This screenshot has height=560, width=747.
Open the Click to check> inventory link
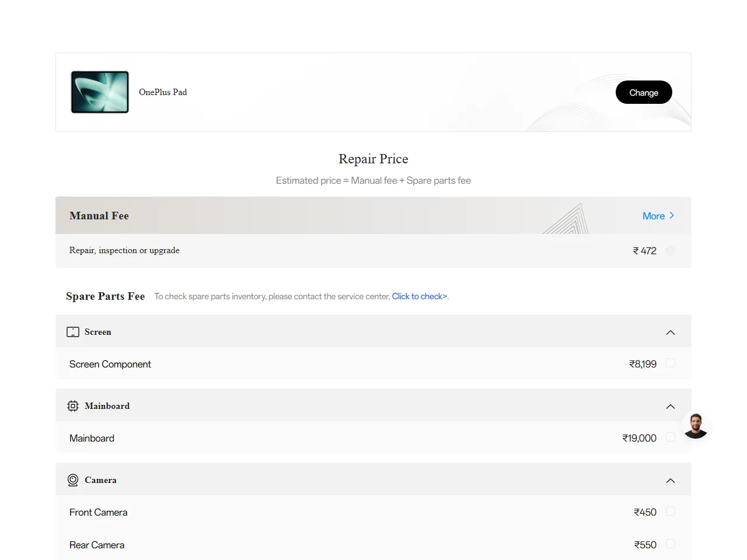(420, 296)
